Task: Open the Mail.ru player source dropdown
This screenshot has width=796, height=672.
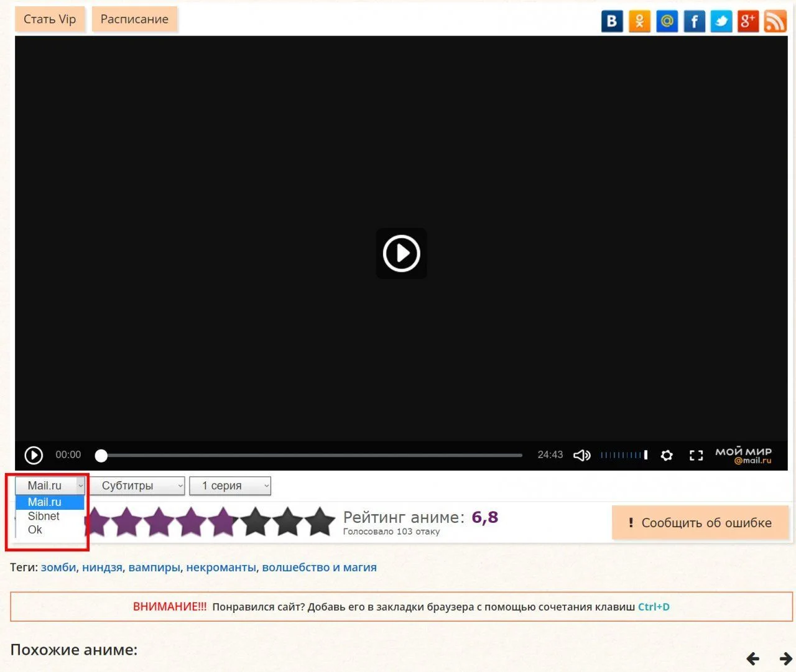Action: coord(50,486)
